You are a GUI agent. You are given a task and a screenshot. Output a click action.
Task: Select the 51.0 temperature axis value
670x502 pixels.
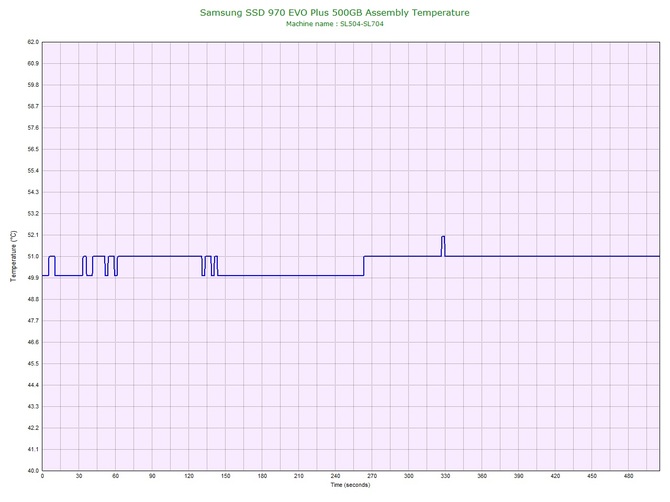[33, 256]
